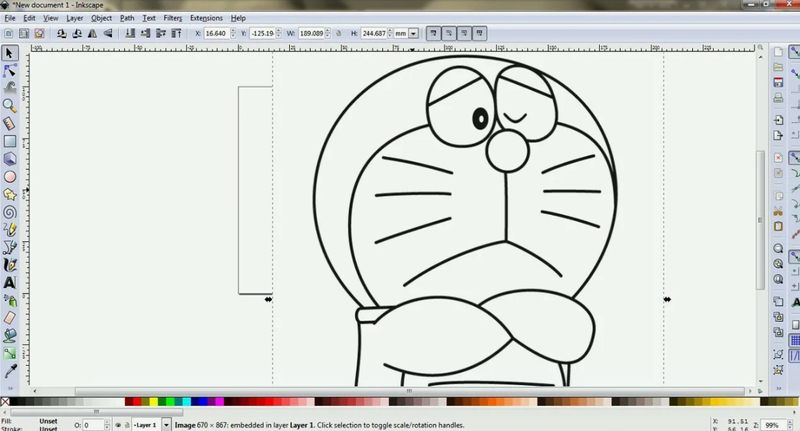Open the zoom percentage stepper arrows
800x431 pixels.
(789, 425)
